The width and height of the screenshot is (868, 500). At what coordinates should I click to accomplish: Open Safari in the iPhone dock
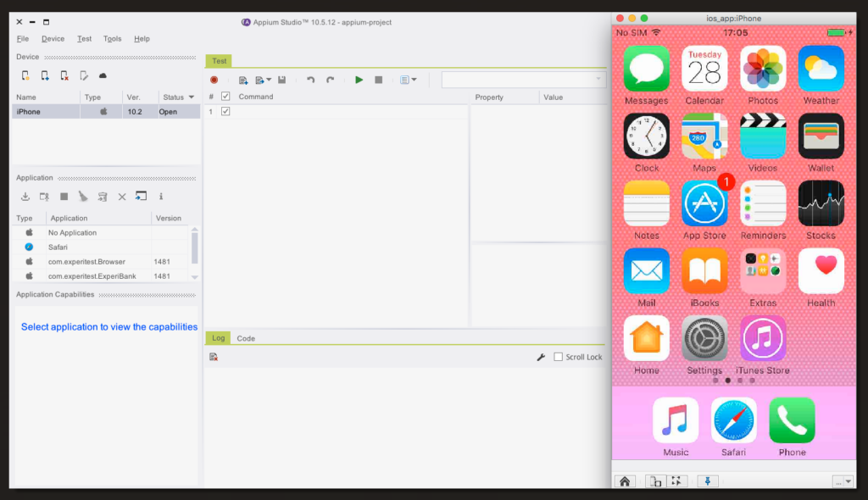pyautogui.click(x=733, y=419)
